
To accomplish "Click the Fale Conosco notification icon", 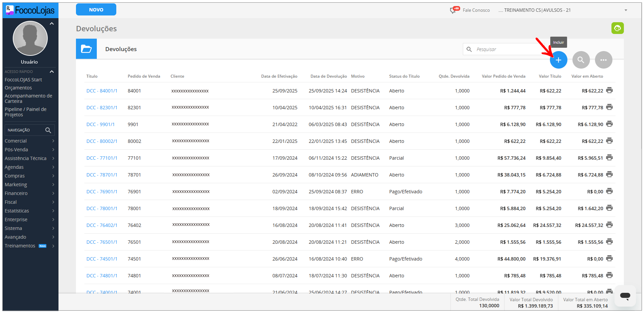I will (454, 10).
